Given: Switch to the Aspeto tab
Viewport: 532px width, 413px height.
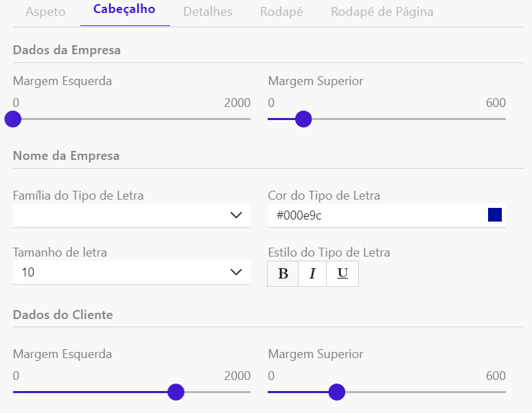Looking at the screenshot, I should pos(45,12).
